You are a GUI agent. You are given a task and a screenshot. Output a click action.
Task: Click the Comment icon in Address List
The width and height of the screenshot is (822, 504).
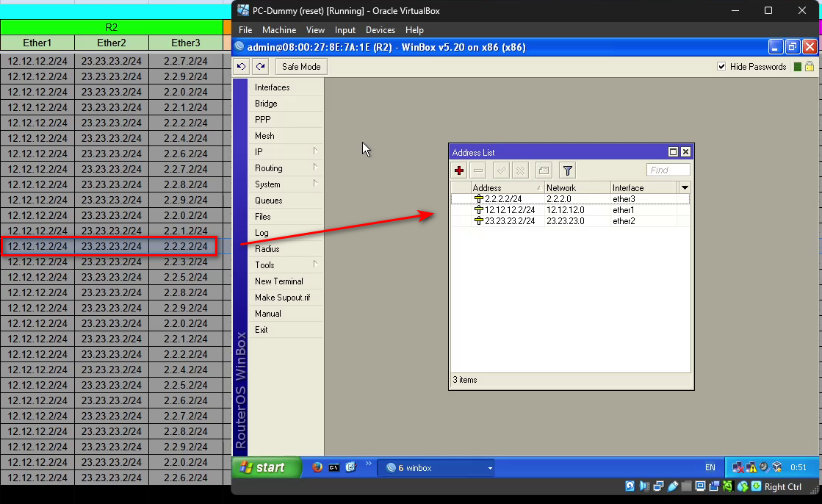click(x=544, y=170)
